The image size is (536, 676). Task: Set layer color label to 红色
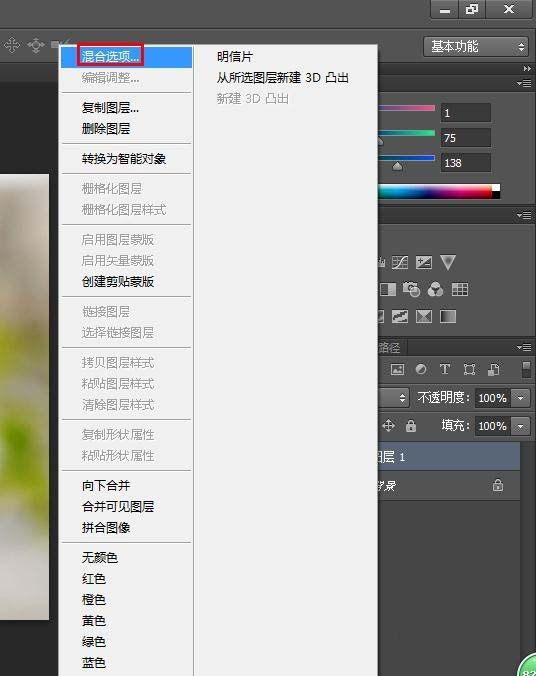126,579
